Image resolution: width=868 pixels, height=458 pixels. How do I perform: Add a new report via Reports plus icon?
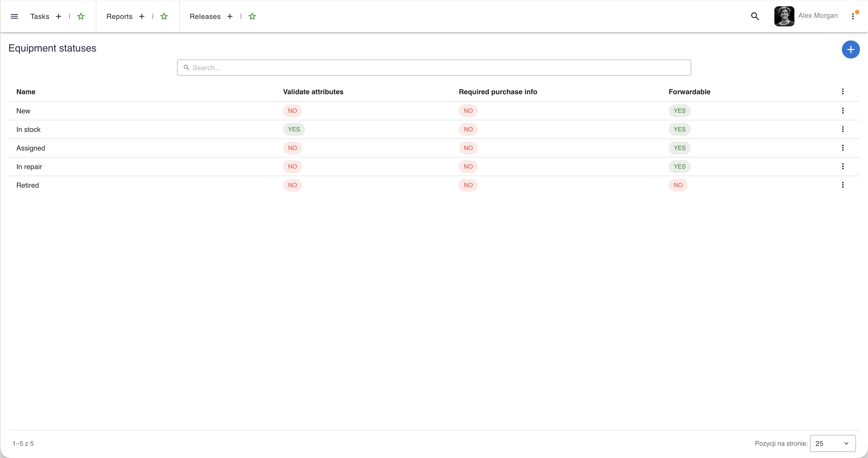tap(142, 16)
